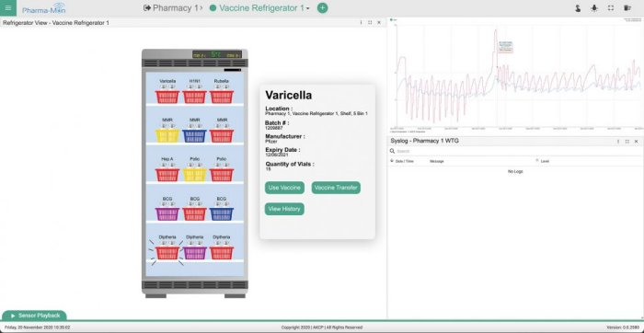Click the View History button
The width and height of the screenshot is (644, 333).
284,209
